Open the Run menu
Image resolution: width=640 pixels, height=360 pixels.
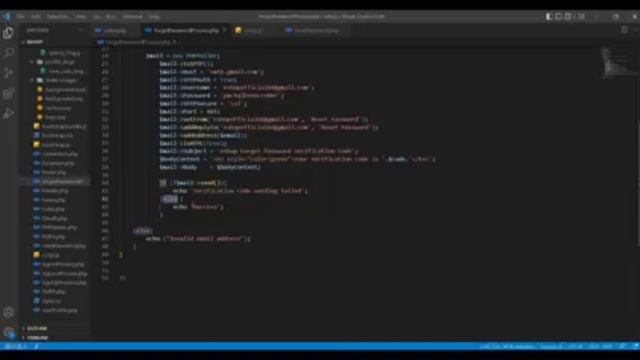(x=111, y=17)
